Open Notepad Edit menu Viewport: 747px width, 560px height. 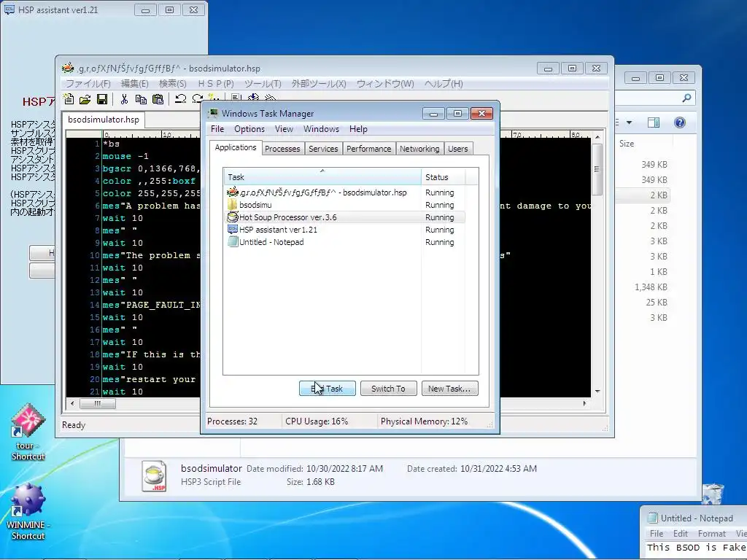[x=681, y=534]
